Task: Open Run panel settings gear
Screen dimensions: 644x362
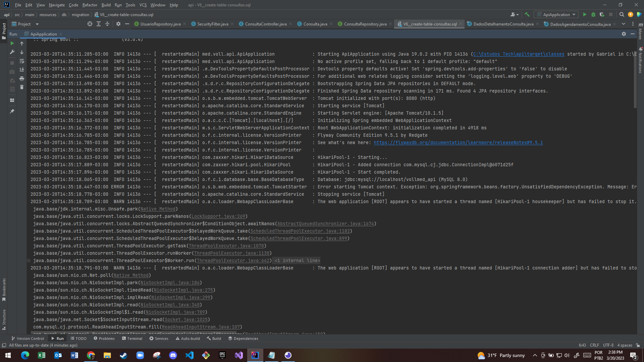Action: [x=624, y=34]
